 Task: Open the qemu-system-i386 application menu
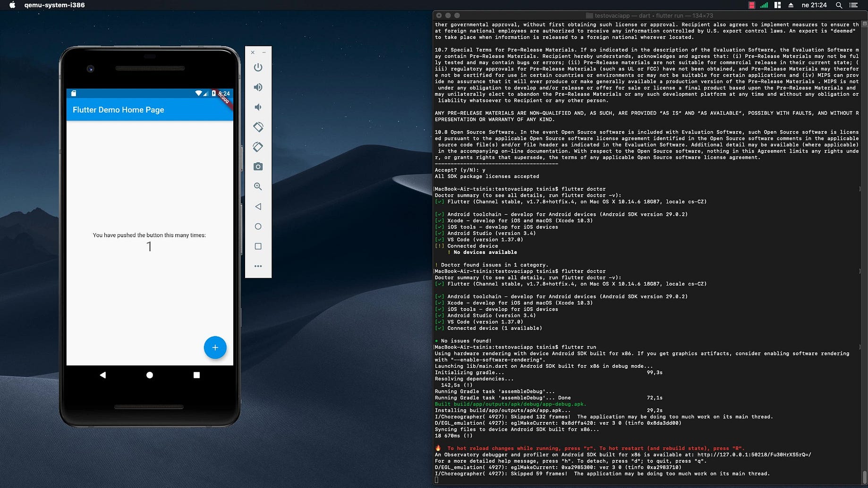click(54, 5)
